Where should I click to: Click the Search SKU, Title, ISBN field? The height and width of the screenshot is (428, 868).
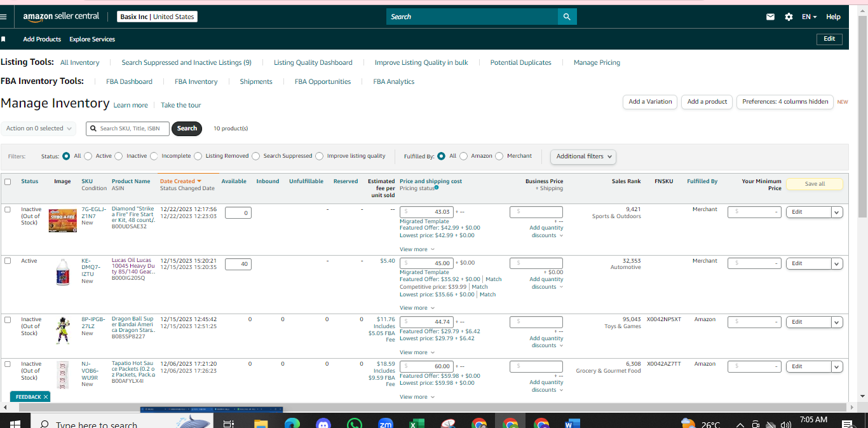[x=128, y=128]
